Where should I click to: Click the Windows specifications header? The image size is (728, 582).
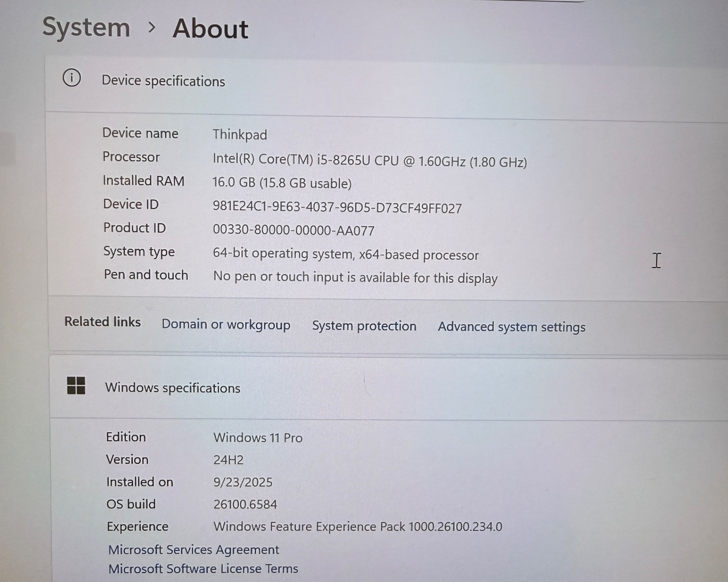click(173, 388)
